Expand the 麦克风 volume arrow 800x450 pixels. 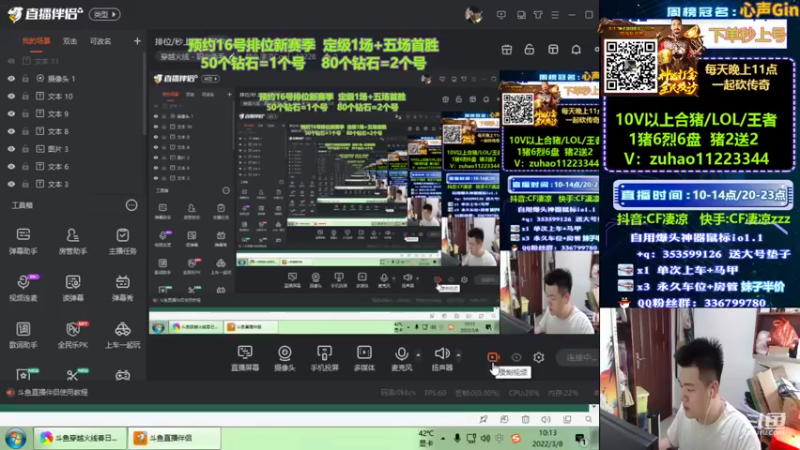click(418, 355)
